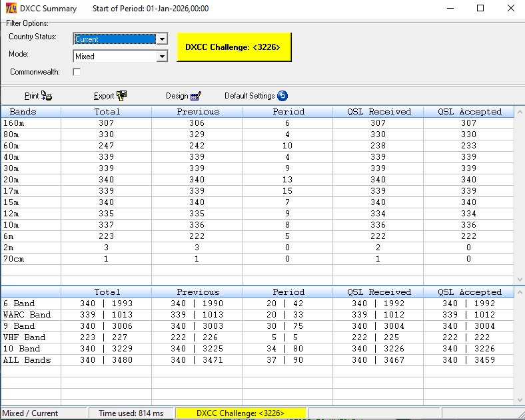The image size is (525, 420).
Task: Click the down scroll arrow of lower table
Action: pyautogui.click(x=520, y=399)
